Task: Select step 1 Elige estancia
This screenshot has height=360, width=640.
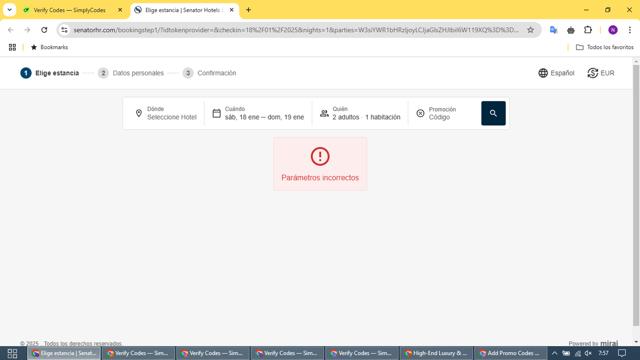Action: (x=50, y=73)
